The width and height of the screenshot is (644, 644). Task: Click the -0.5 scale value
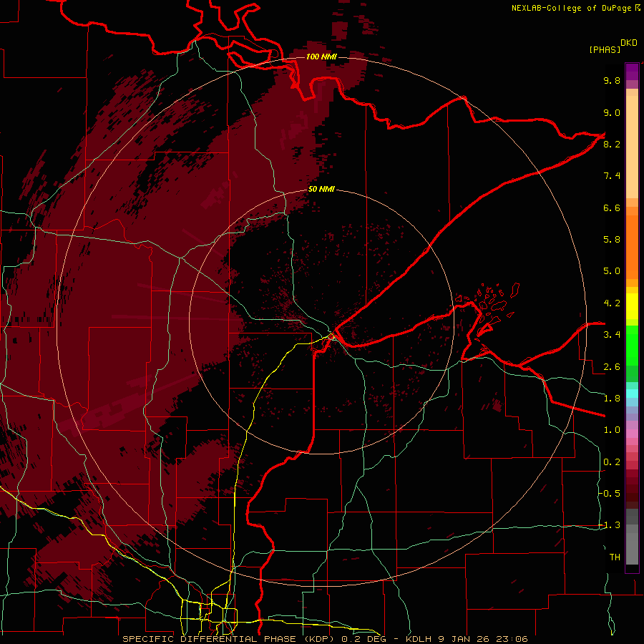click(x=610, y=494)
